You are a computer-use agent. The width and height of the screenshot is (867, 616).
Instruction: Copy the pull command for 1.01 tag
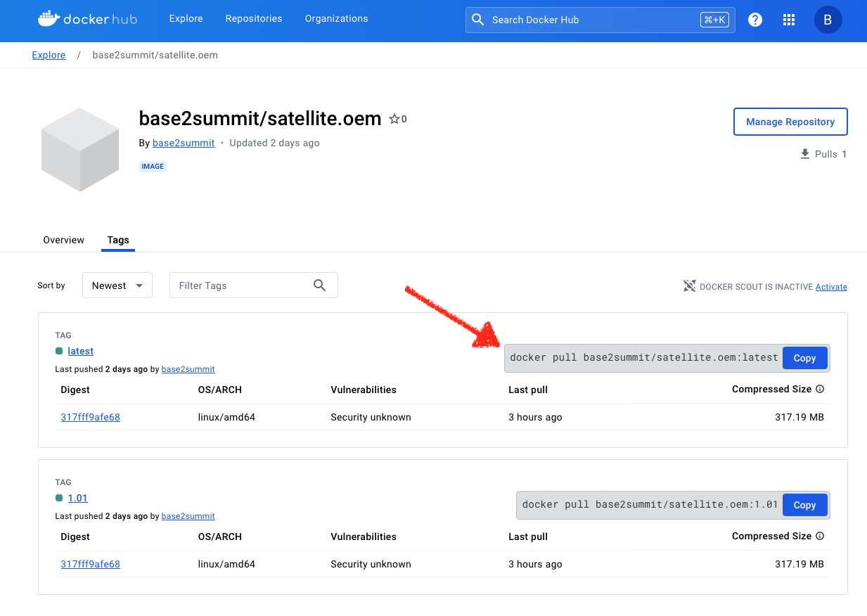pos(804,505)
